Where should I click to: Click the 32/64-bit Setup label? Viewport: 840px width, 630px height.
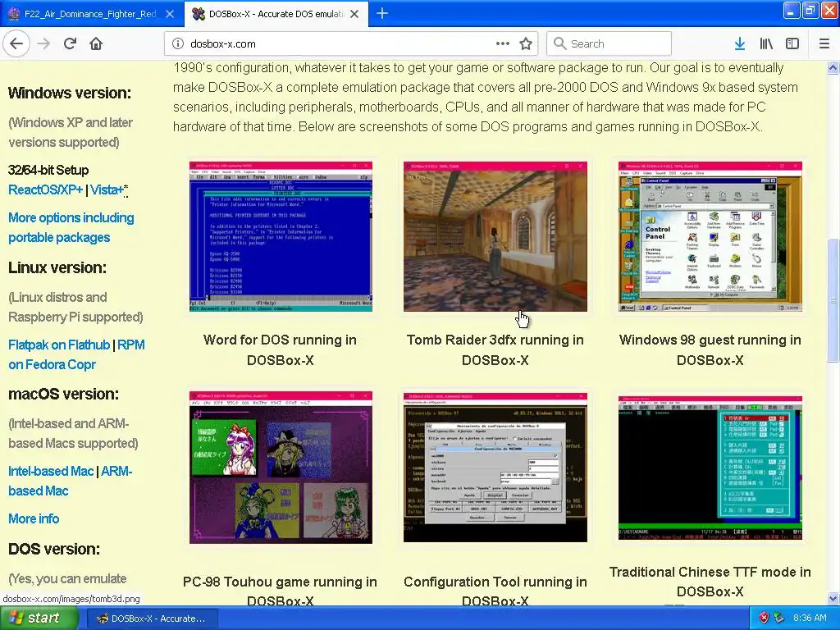[x=48, y=170]
